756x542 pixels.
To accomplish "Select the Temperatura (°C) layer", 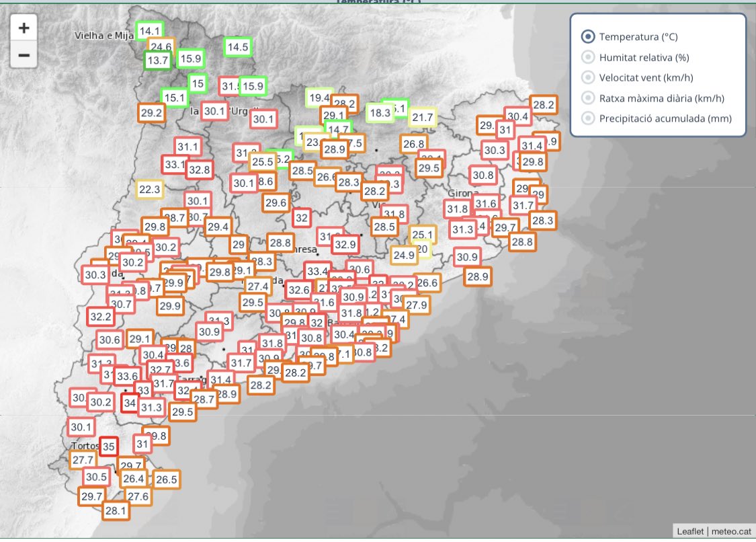I will point(588,37).
